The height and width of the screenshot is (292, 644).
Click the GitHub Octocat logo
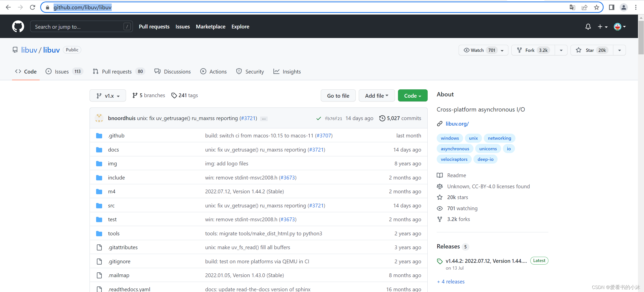[18, 26]
